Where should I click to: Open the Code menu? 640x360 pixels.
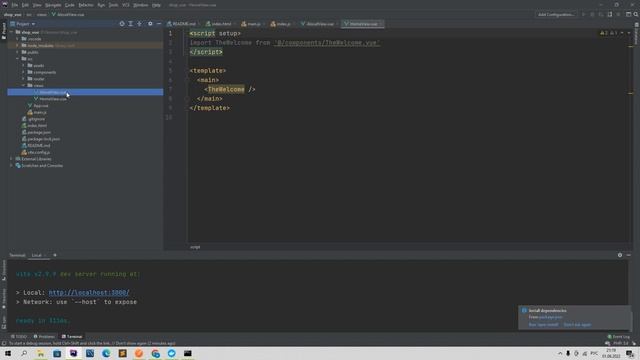point(70,5)
